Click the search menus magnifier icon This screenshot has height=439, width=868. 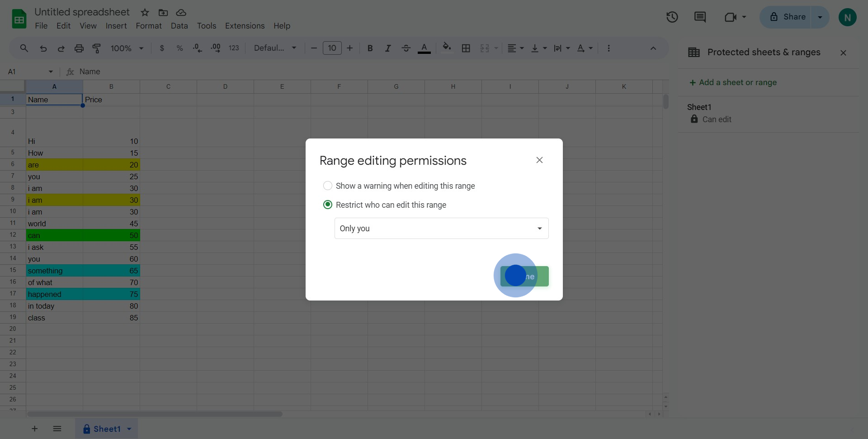pos(24,48)
